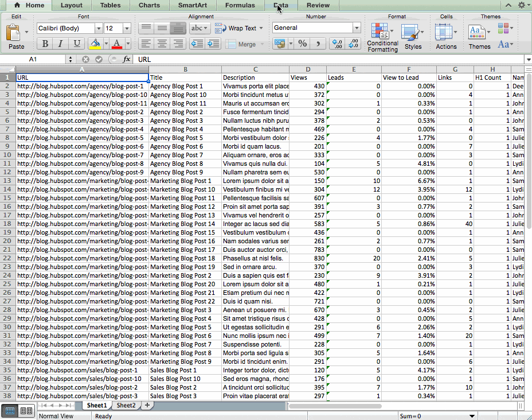Viewport: 532px width, 420px height.
Task: Open the Sheet2 worksheet tab
Action: click(x=126, y=405)
